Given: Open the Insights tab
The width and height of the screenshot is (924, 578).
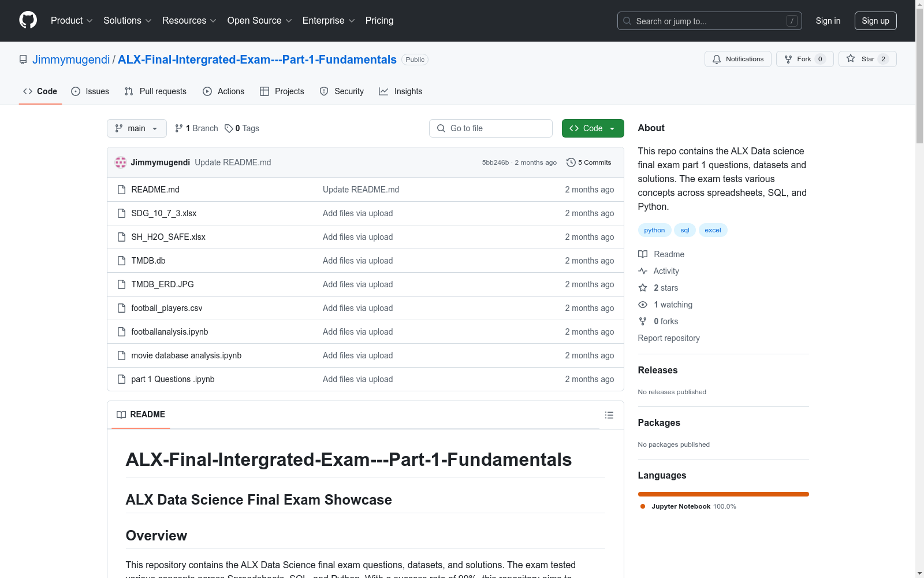Looking at the screenshot, I should tap(401, 91).
